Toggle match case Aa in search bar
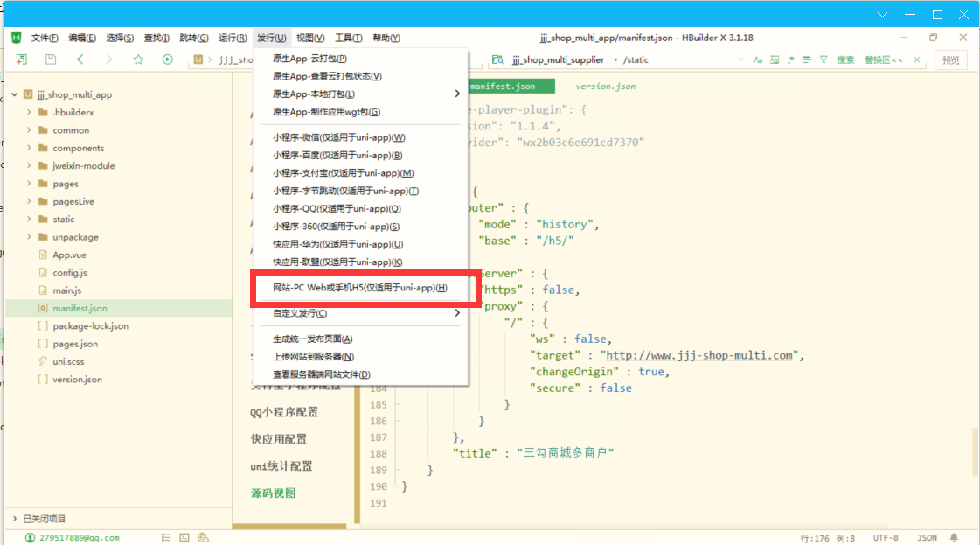This screenshot has height=545, width=980. [x=757, y=60]
